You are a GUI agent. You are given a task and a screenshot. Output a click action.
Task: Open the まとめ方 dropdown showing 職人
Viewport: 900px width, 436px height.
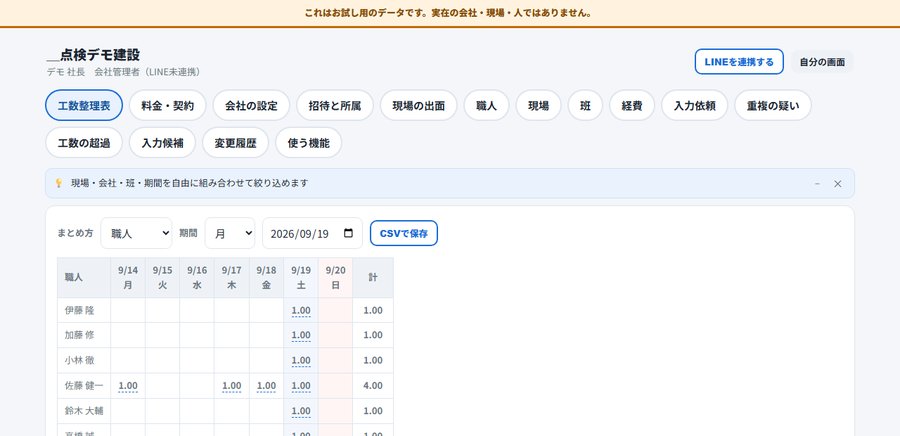click(136, 233)
